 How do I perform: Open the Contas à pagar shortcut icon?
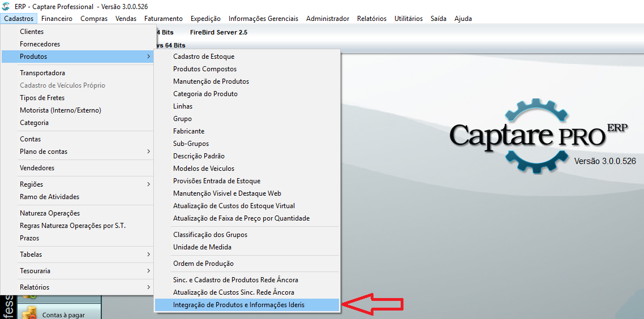30,313
